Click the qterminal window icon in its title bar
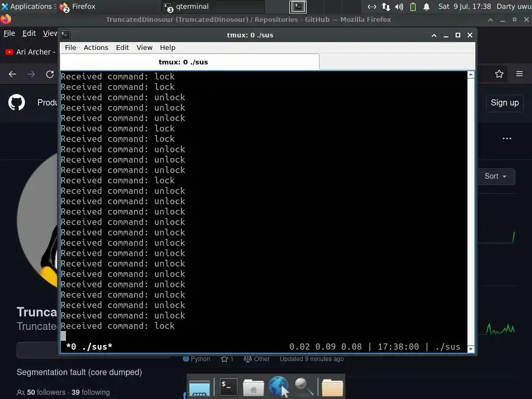This screenshot has width=532, height=399. (x=65, y=35)
